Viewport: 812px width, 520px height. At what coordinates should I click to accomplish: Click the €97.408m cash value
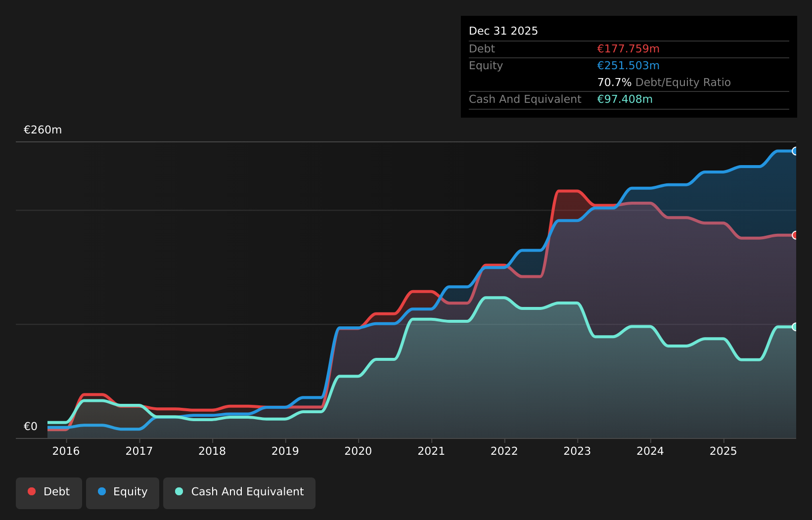(x=625, y=99)
